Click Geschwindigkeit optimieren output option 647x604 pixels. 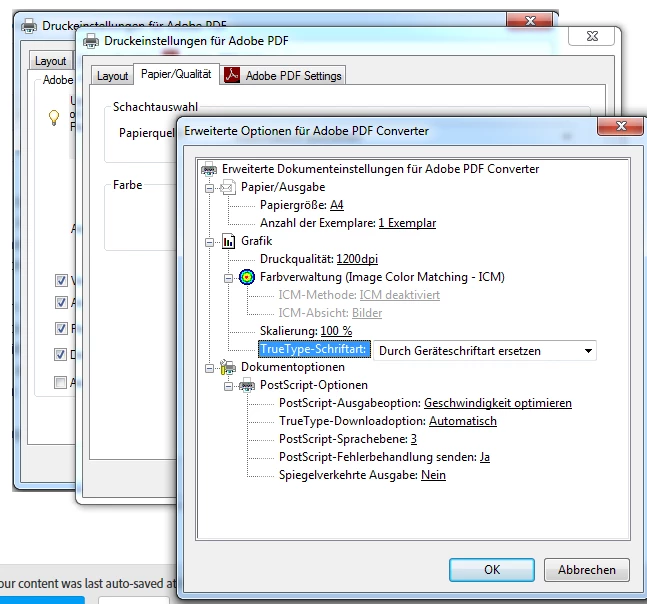click(x=498, y=403)
